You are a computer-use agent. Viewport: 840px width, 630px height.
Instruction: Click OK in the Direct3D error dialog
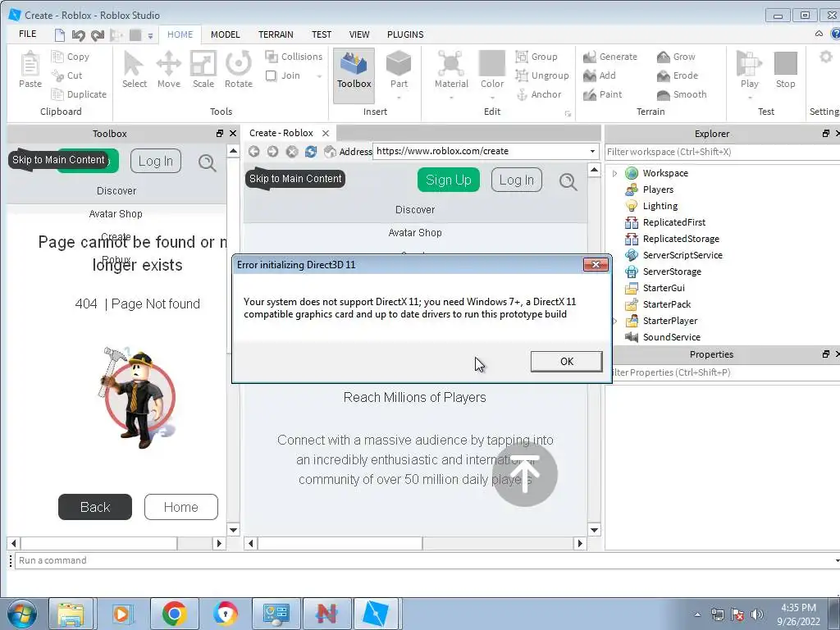point(566,362)
